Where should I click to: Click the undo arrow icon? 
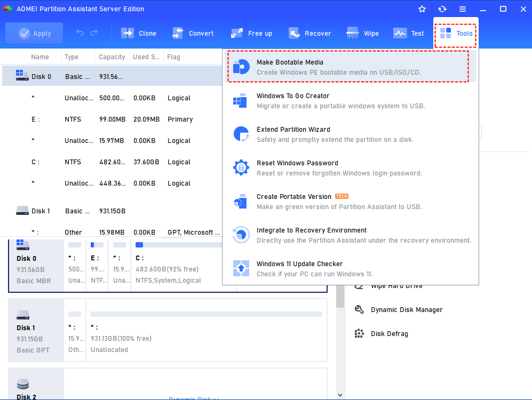tap(80, 33)
